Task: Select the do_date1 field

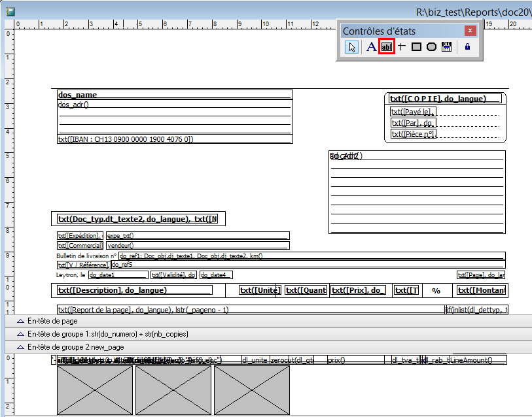Action: (x=118, y=275)
